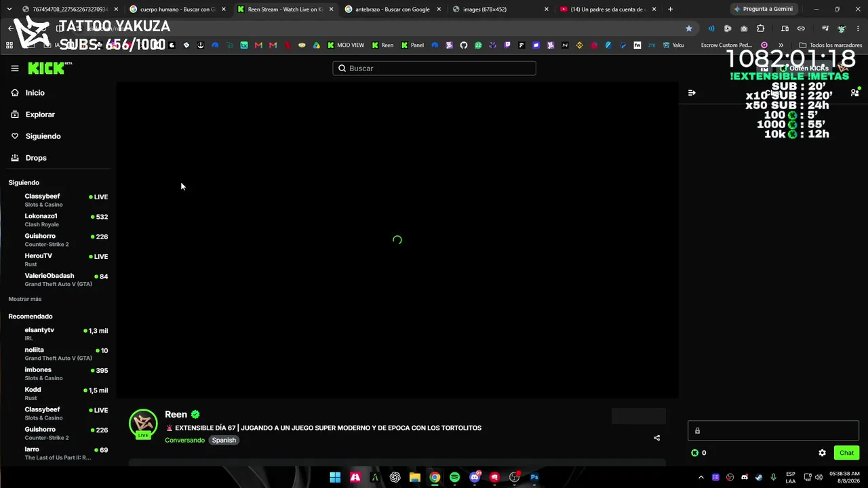This screenshot has height=488, width=868.
Task: Open Kodd recommended channel
Action: [58, 393]
